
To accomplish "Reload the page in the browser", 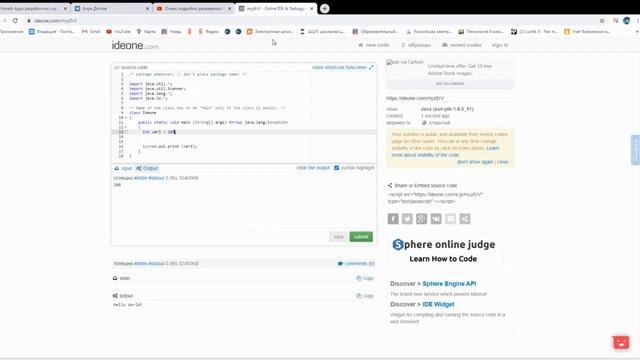I will (x=15, y=20).
